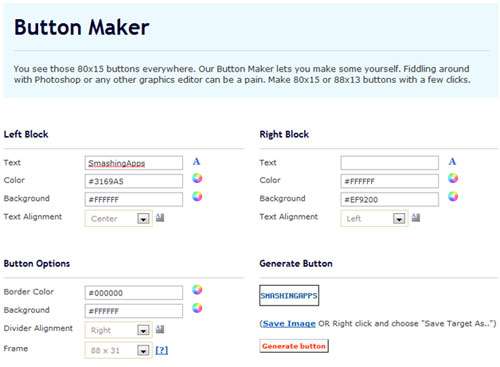500x367 pixels.
Task: Click the Save Image link
Action: 289,324
